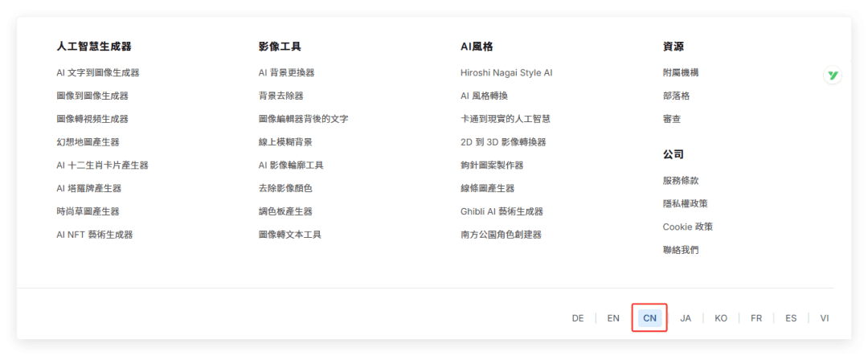This screenshot has width=868, height=356.
Task: Switch site language to JA
Action: (x=686, y=318)
